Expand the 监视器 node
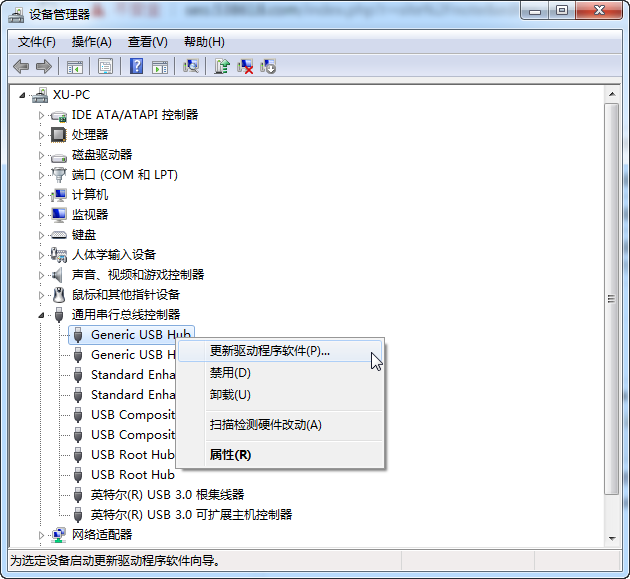Screen dimensions: 630x579 [x=41, y=215]
